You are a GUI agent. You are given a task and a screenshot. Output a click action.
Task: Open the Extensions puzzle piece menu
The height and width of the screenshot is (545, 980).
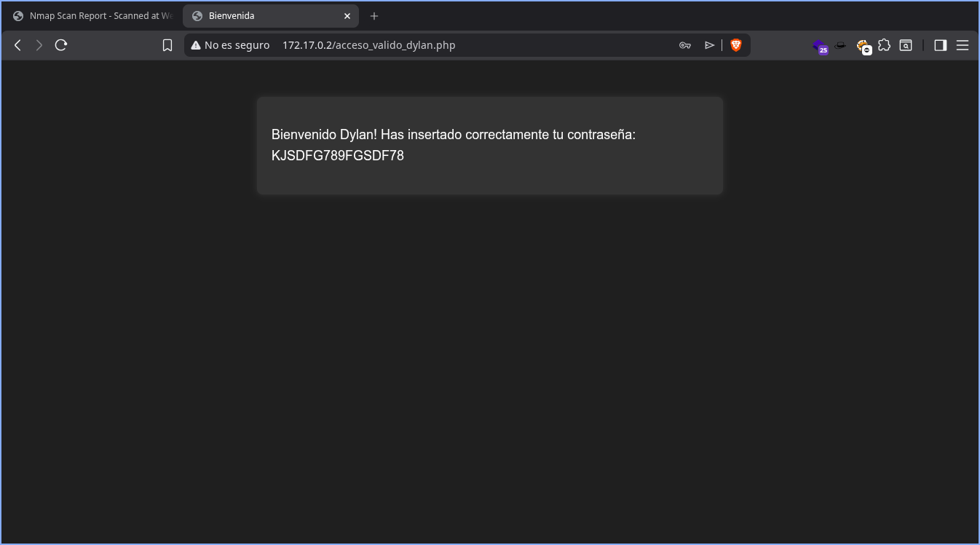[x=884, y=45]
